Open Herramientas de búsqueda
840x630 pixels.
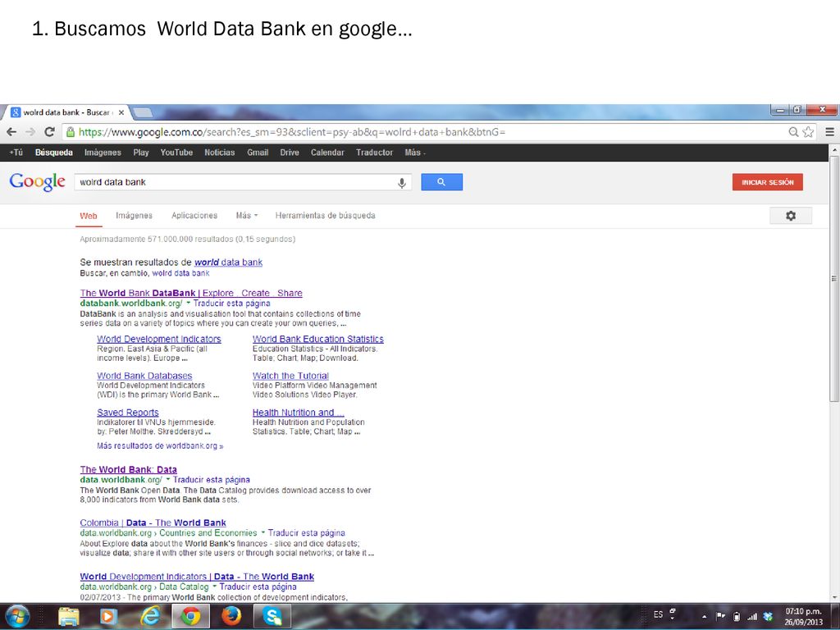click(325, 216)
